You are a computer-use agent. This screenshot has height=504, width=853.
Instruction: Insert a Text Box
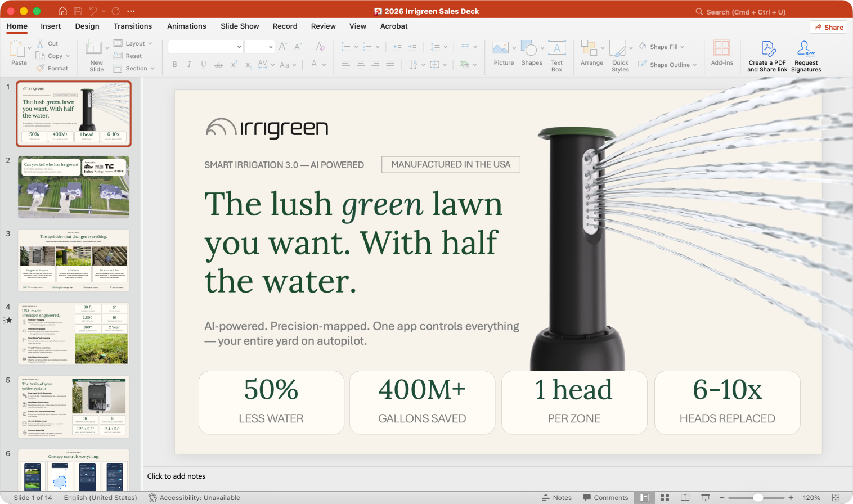point(557,48)
